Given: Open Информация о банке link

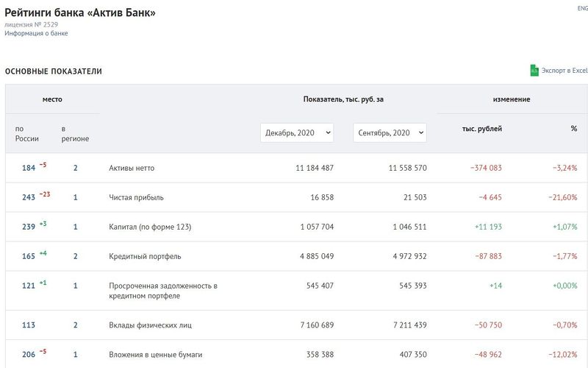Looking at the screenshot, I should tap(36, 33).
